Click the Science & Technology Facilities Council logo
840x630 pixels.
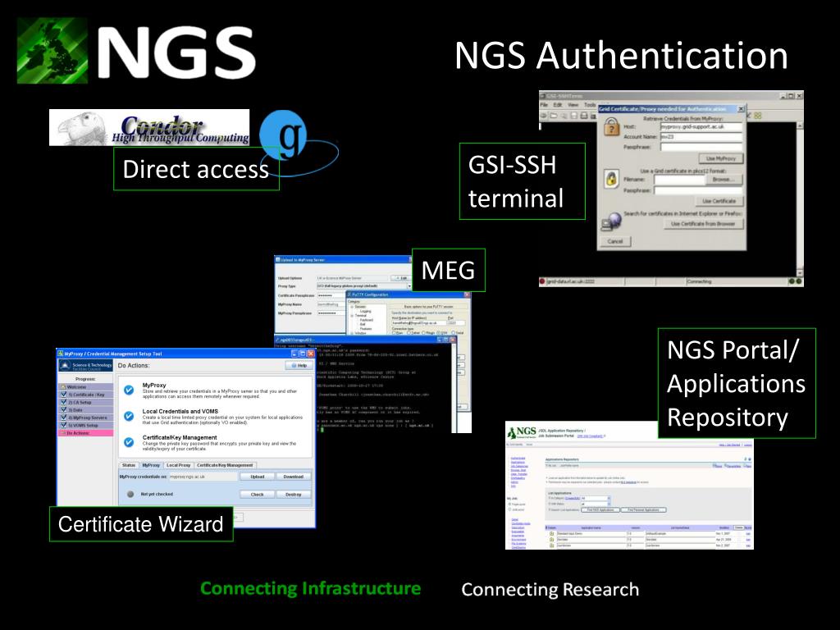(85, 365)
